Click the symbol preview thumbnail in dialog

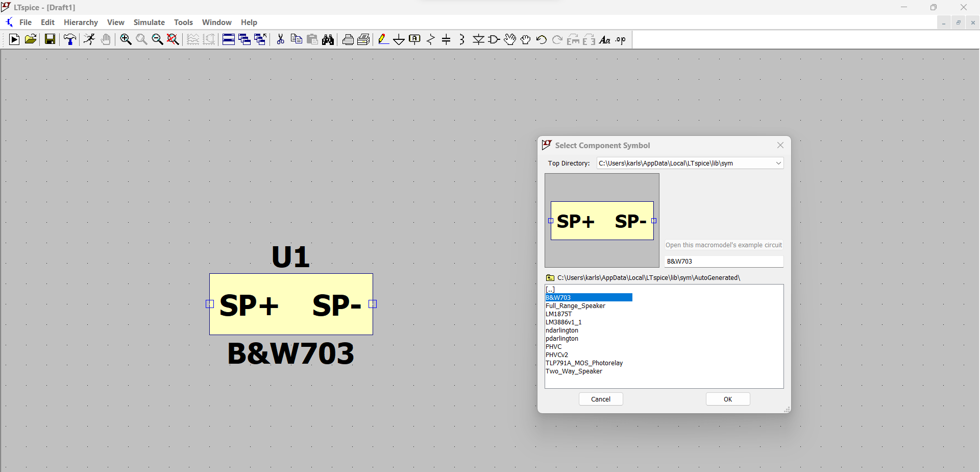[x=602, y=221]
